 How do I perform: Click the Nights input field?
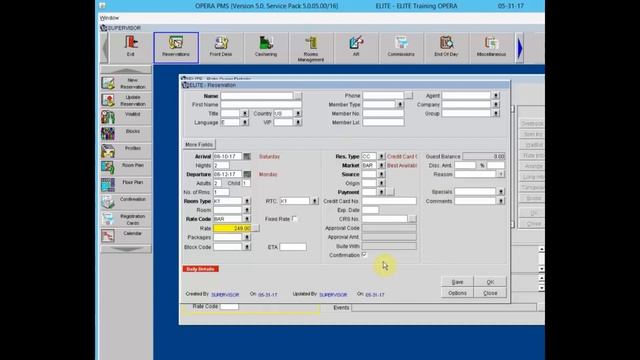(221, 165)
